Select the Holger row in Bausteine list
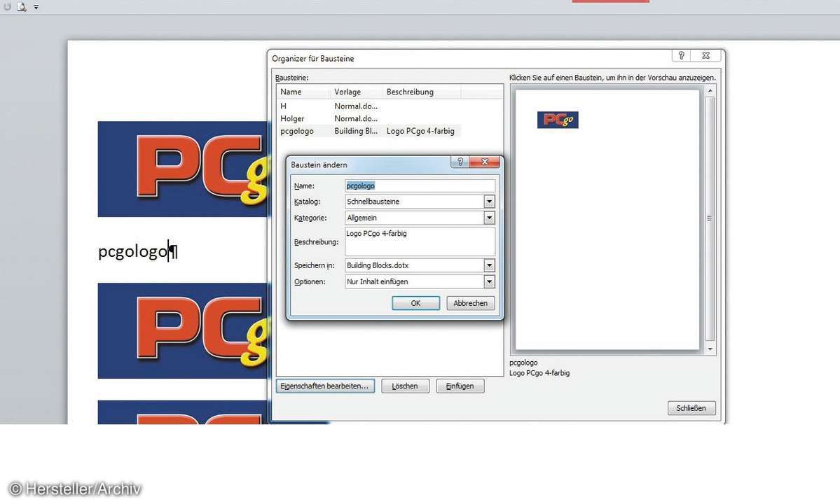Image resolution: width=840 pixels, height=504 pixels. (x=369, y=118)
